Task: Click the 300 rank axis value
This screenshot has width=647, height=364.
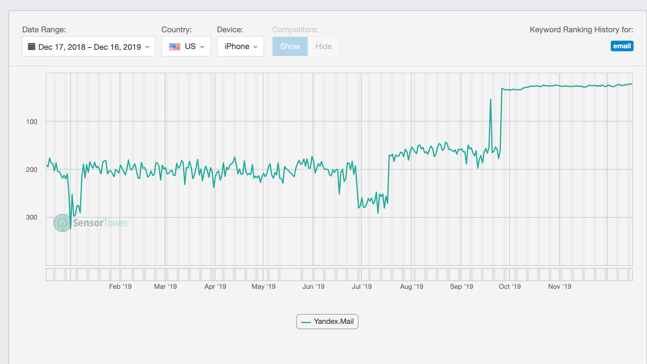Action: (31, 217)
